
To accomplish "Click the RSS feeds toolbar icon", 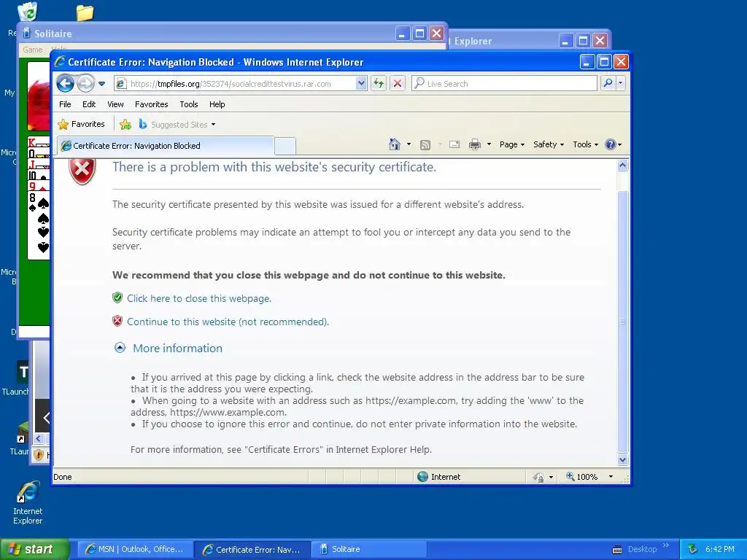I will 425,145.
